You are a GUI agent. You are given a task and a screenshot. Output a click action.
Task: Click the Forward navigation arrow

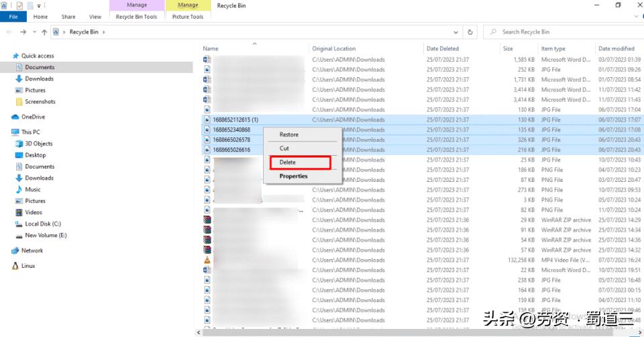click(x=23, y=32)
